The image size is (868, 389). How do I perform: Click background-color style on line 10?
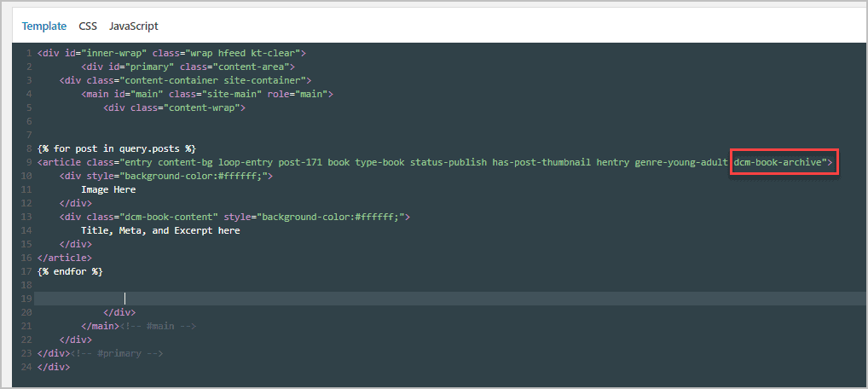tap(177, 177)
